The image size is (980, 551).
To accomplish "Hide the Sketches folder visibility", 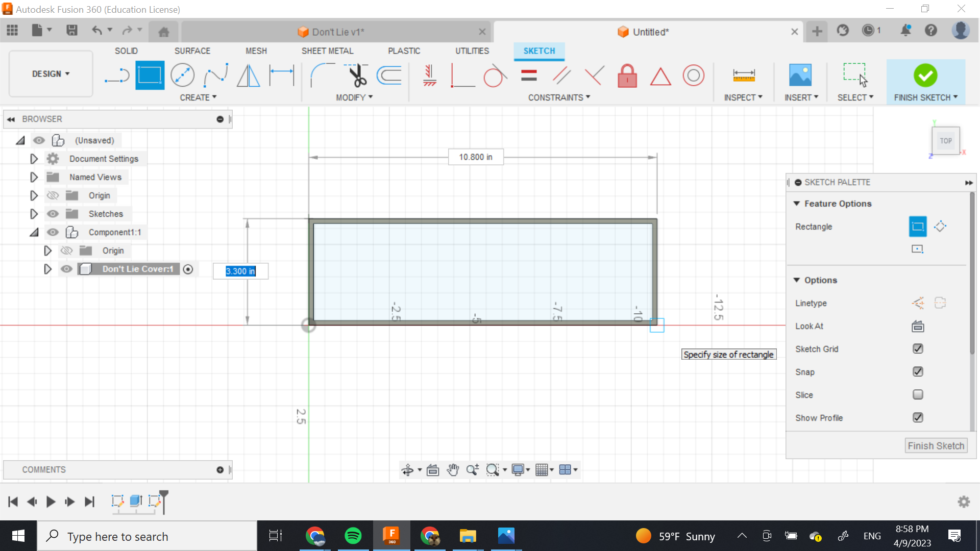I will 53,214.
